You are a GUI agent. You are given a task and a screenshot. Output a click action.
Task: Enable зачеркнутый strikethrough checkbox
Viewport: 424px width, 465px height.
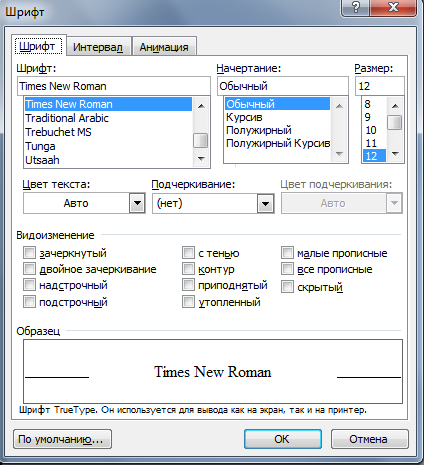tap(29, 253)
